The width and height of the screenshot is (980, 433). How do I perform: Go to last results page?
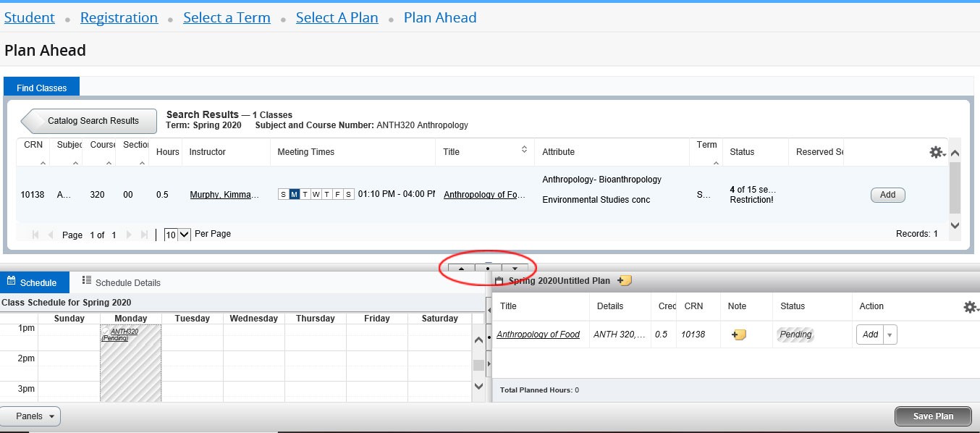coord(144,235)
